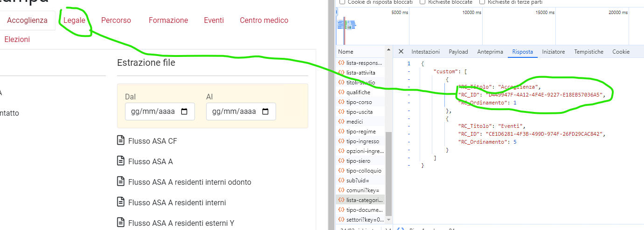
Task: Open calendar picker in the Dal date field
Action: pos(184,112)
